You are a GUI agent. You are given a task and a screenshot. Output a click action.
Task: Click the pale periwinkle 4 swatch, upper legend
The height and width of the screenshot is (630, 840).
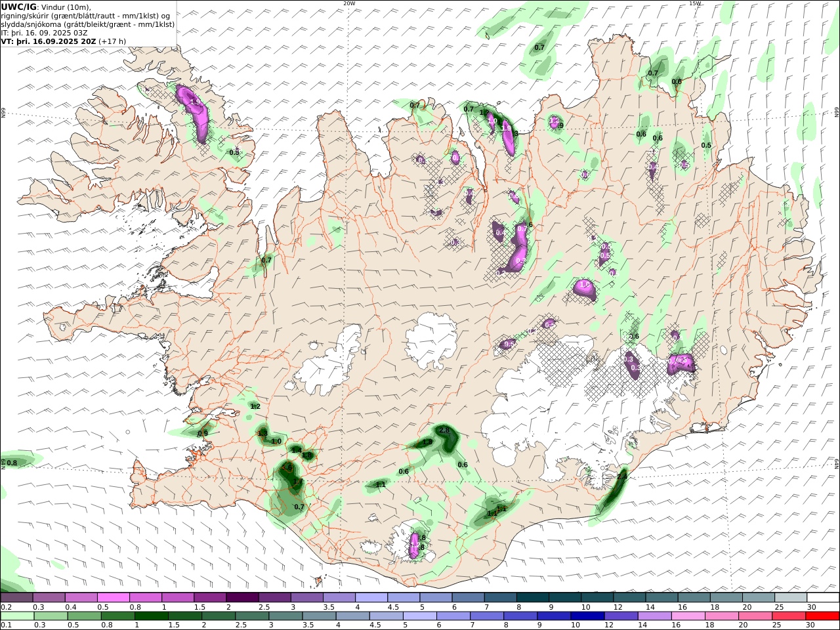[x=371, y=598]
